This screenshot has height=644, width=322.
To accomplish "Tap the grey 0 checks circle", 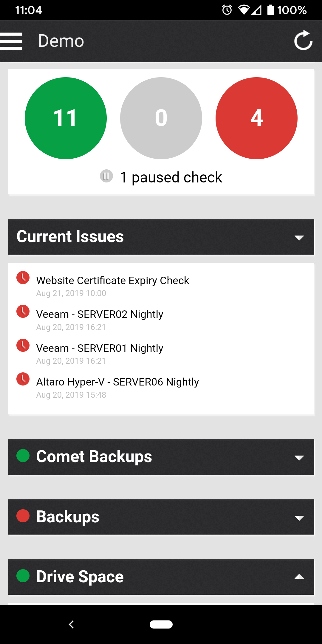I will (161, 118).
